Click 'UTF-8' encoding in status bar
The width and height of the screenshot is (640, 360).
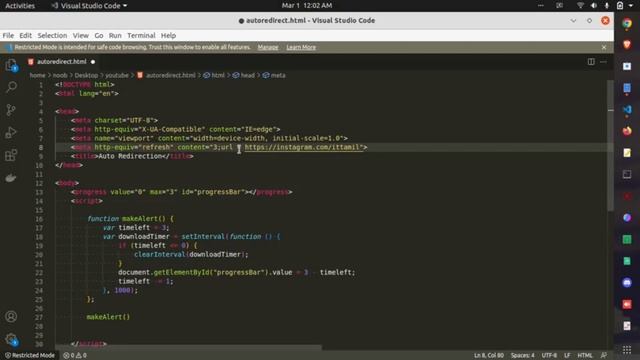point(549,356)
